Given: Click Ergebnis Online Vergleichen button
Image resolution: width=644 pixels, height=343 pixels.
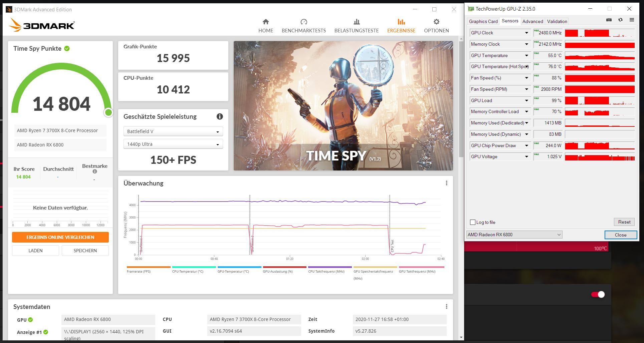Looking at the screenshot, I should 60,237.
